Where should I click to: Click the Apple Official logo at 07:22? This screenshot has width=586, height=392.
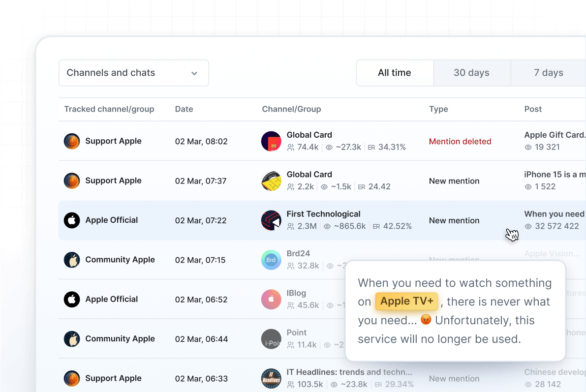click(x=72, y=220)
